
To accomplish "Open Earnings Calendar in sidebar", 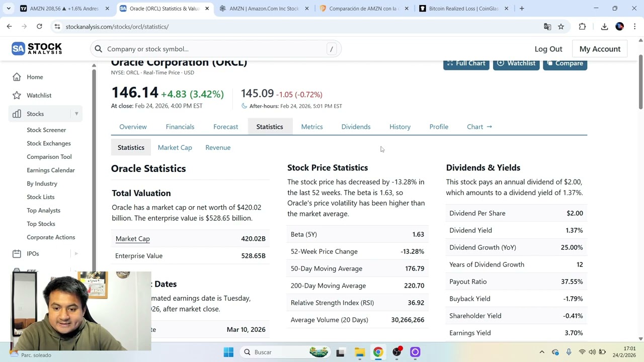I will [x=51, y=170].
